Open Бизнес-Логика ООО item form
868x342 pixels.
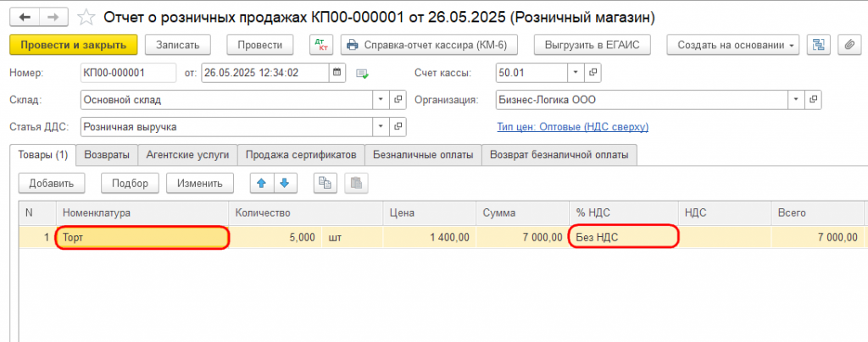[813, 100]
